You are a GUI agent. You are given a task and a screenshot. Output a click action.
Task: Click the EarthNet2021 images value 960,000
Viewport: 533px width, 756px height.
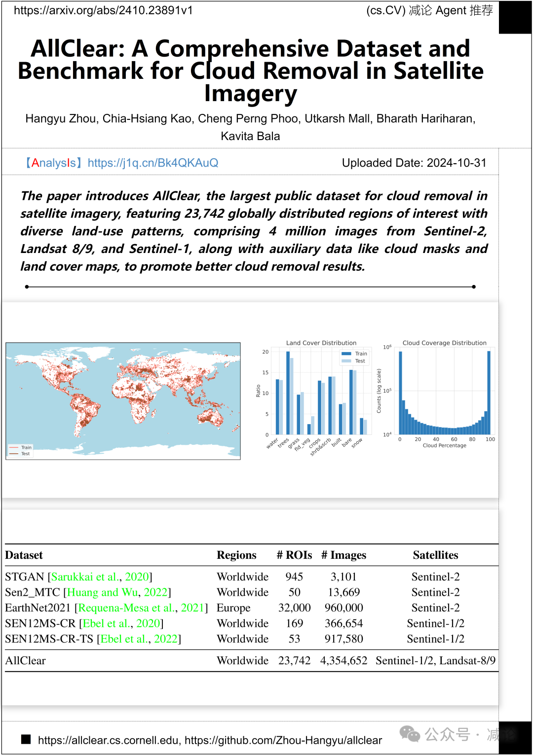(x=343, y=608)
